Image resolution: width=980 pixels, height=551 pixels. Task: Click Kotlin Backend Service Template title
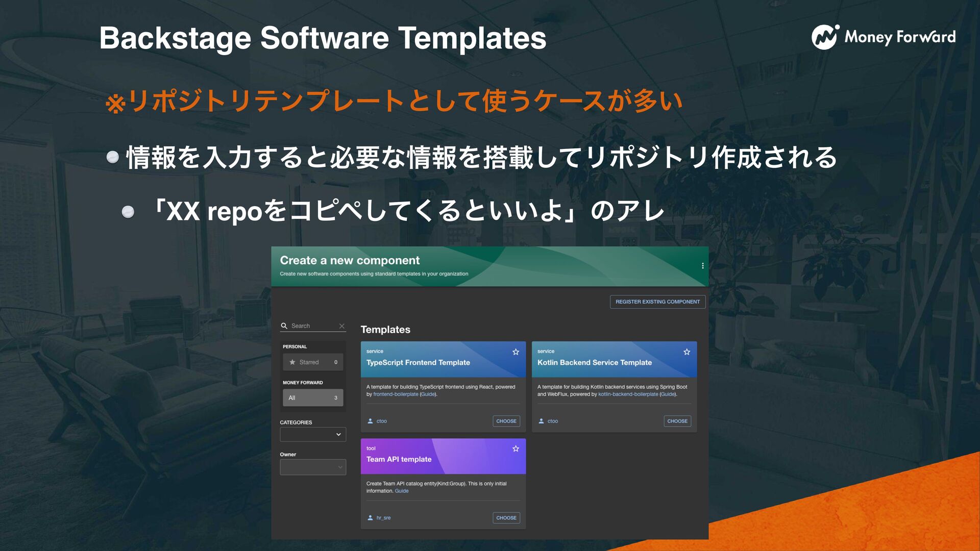(x=595, y=362)
